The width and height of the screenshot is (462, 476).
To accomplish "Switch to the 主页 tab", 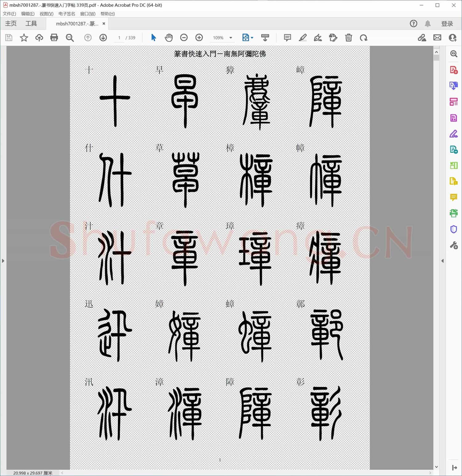I will tap(10, 23).
